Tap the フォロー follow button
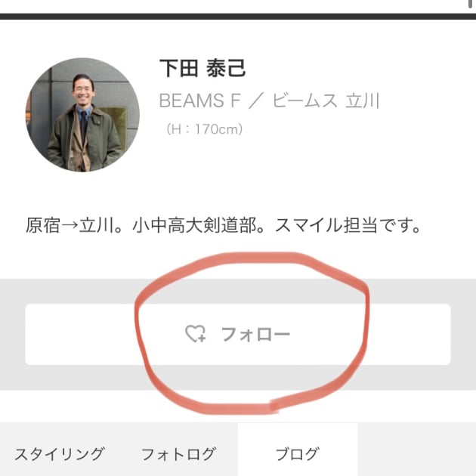The height and width of the screenshot is (476, 476). pos(238,334)
